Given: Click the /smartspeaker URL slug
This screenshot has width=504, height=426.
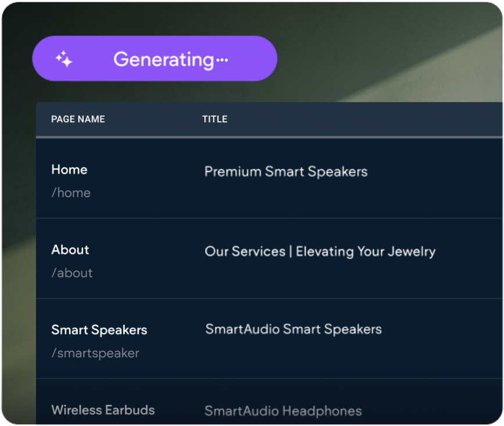Looking at the screenshot, I should coord(95,353).
